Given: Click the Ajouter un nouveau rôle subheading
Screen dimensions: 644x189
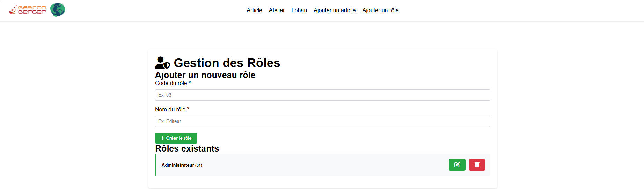Looking at the screenshot, I should point(205,75).
